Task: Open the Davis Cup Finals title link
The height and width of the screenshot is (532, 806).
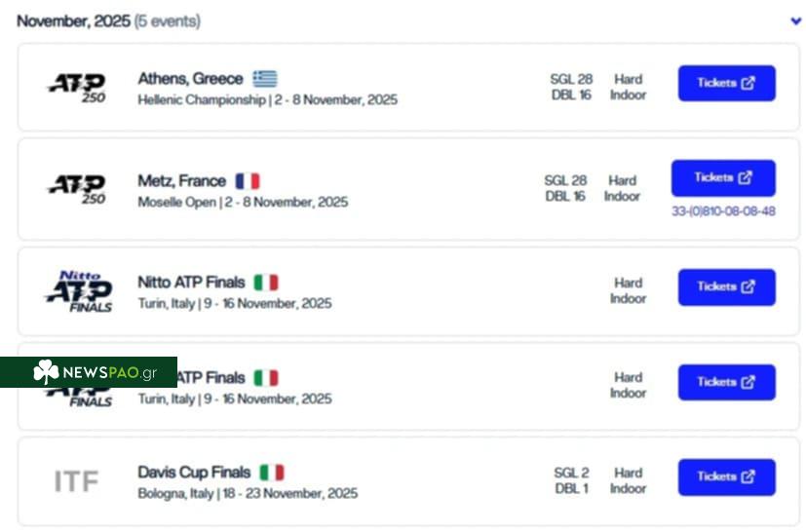Action: [x=194, y=473]
